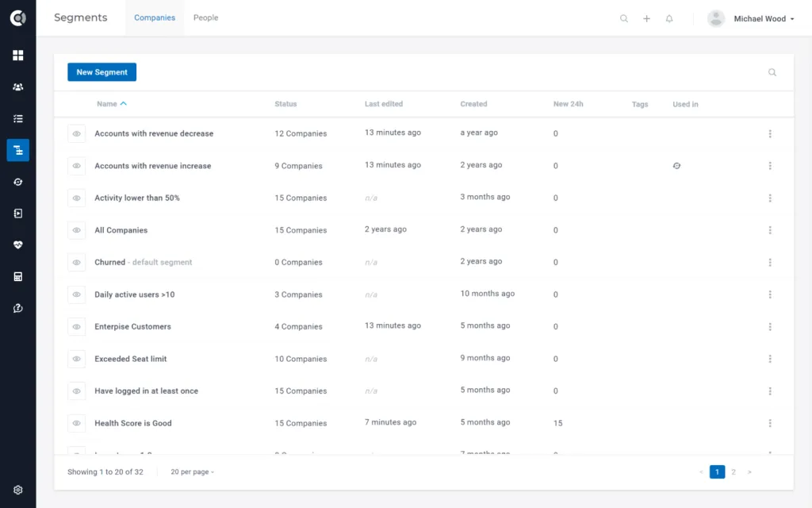Viewport: 812px width, 508px height.
Task: Go to page 2 of segments
Action: pyautogui.click(x=733, y=471)
